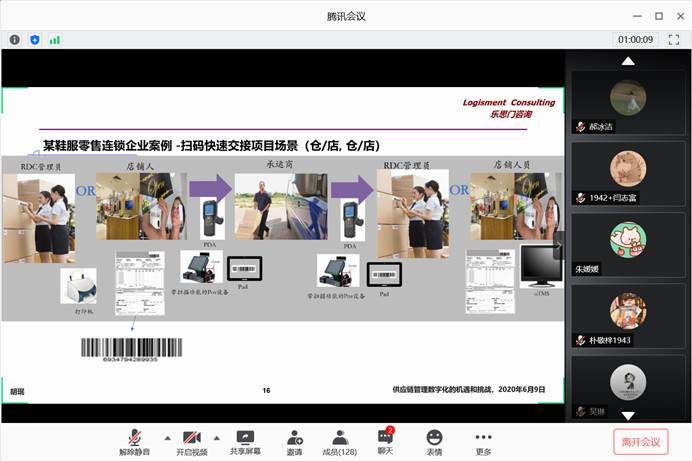692x461 pixels.
Task: Unmute the microphone (解除静音)
Action: 134,441
